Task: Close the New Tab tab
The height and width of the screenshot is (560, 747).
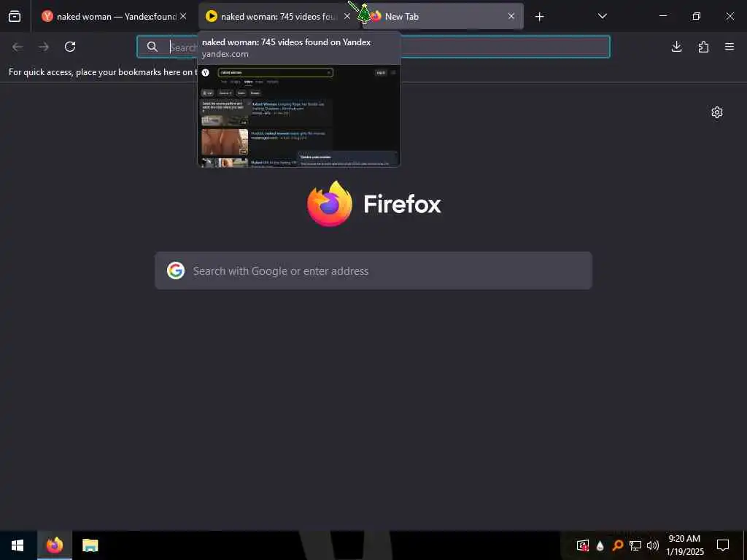Action: pos(511,16)
